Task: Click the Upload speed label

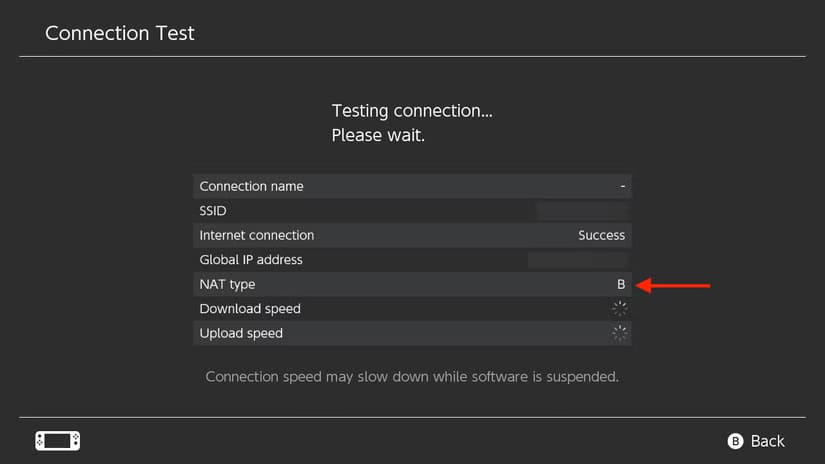Action: [x=241, y=333]
